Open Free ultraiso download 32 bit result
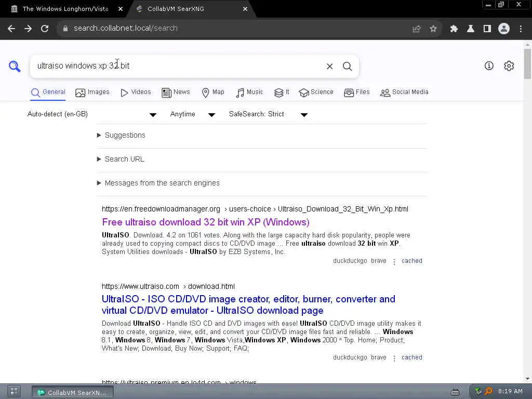This screenshot has width=532, height=399. [x=206, y=222]
